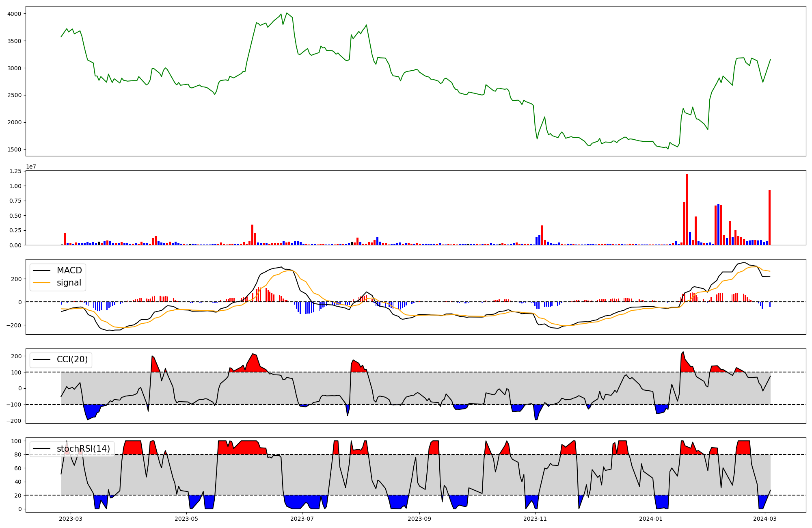Click the MACD legend label

69,270
